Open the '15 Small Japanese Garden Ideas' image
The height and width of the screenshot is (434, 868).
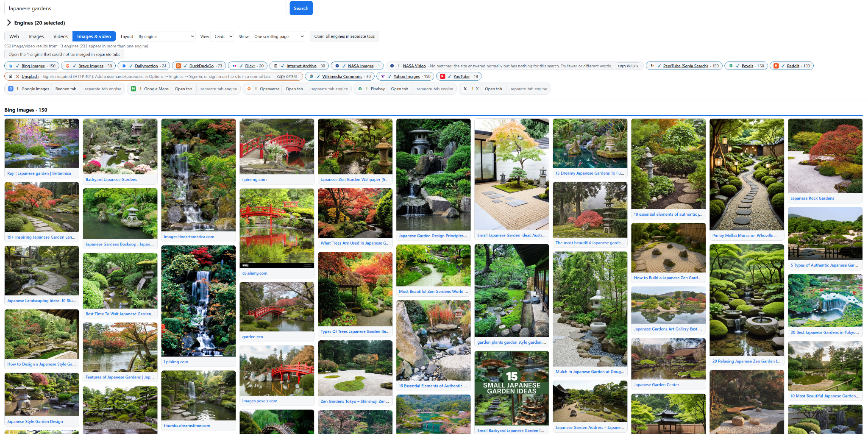tap(512, 388)
